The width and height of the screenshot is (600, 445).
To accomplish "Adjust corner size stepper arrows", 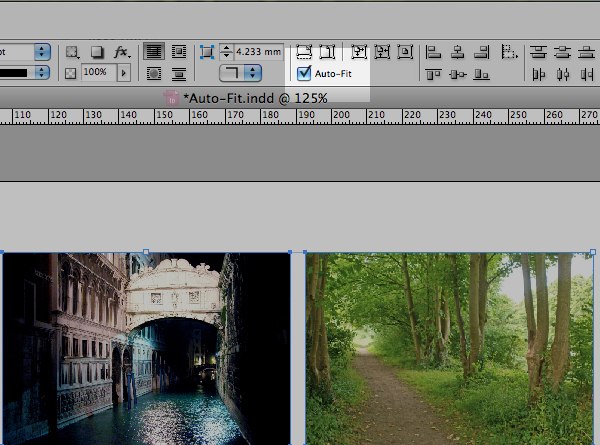I will [x=226, y=52].
